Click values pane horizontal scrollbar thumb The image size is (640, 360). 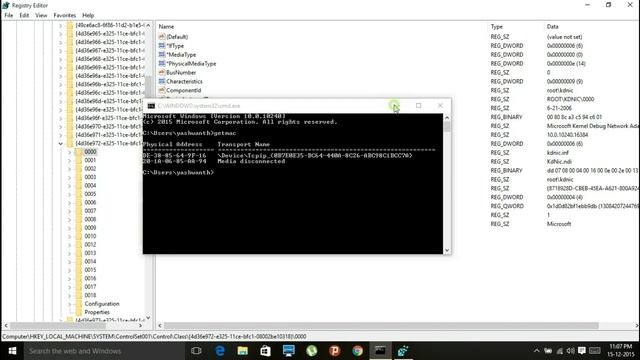point(381,326)
